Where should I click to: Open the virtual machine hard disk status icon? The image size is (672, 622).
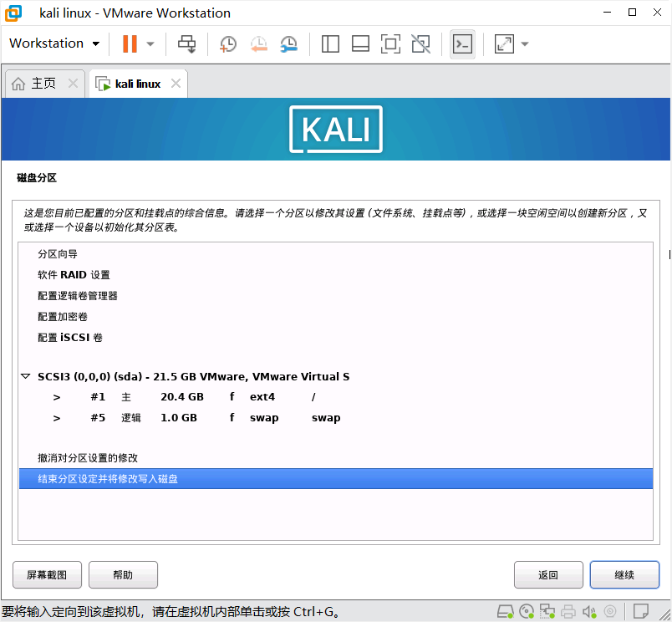tap(505, 611)
